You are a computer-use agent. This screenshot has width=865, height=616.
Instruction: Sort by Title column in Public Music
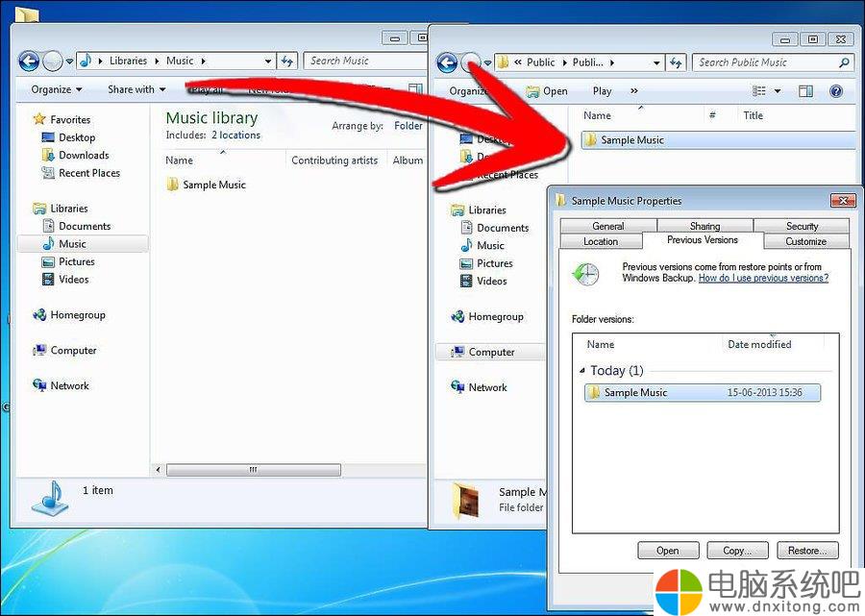click(x=753, y=115)
